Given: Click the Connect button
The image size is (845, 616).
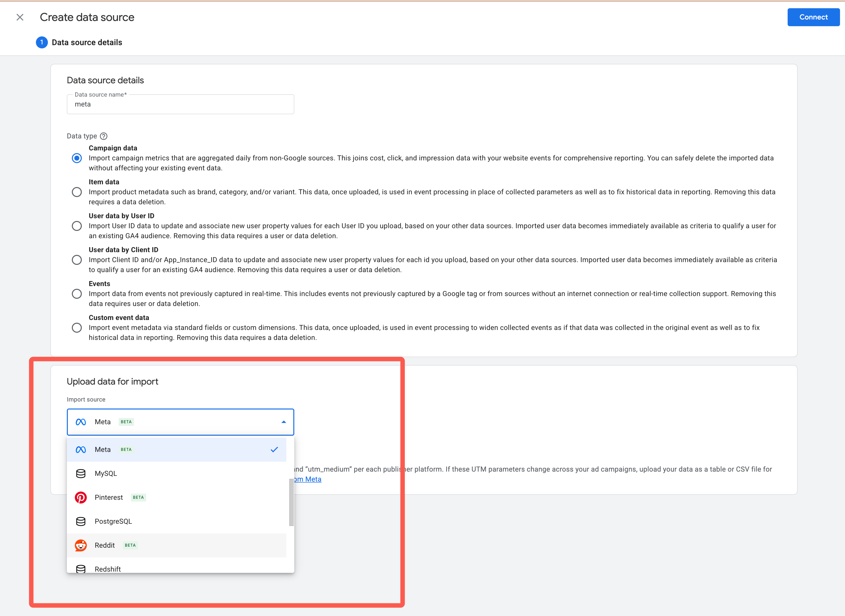Looking at the screenshot, I should point(813,17).
